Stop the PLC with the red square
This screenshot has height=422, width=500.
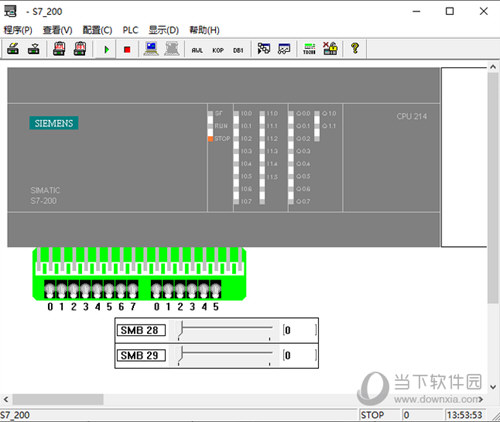(127, 50)
